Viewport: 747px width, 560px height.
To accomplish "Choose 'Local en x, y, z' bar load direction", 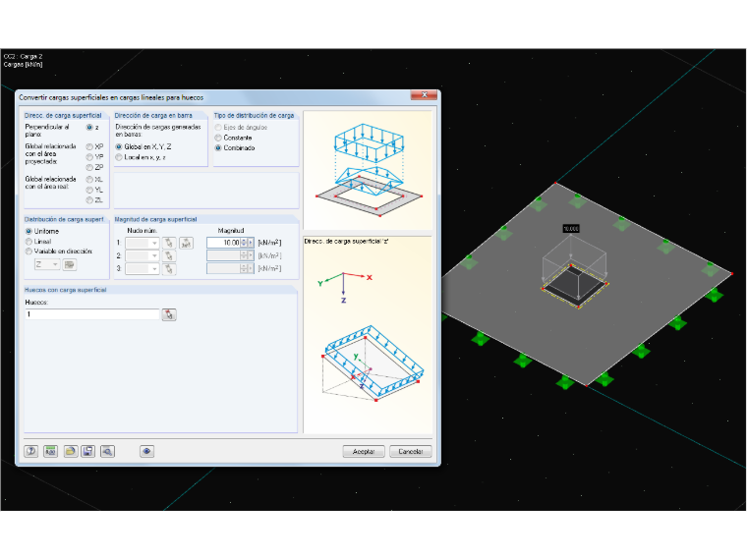I will tap(119, 157).
